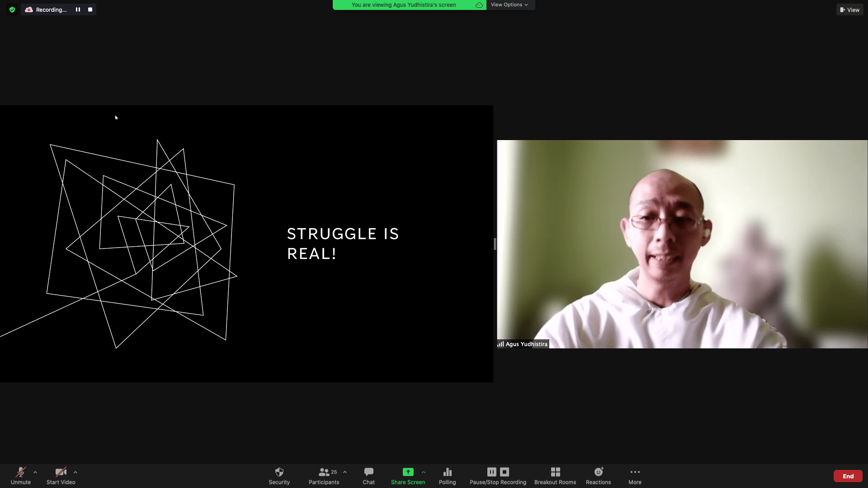
Task: Show the Participants panel
Action: (324, 475)
